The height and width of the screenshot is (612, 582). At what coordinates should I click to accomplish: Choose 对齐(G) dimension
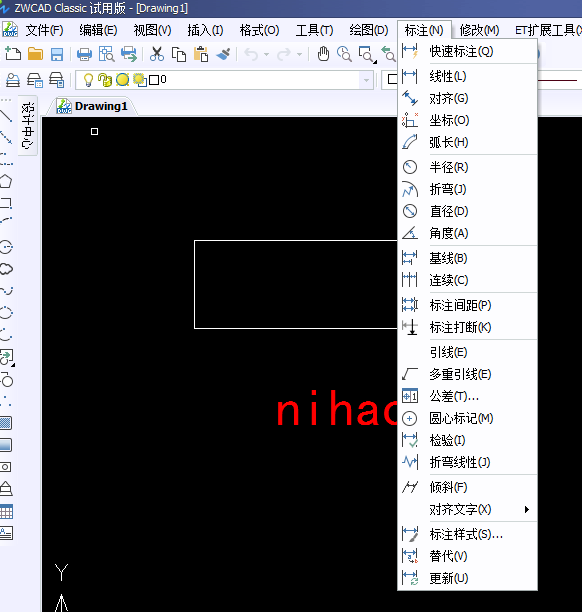(467, 98)
